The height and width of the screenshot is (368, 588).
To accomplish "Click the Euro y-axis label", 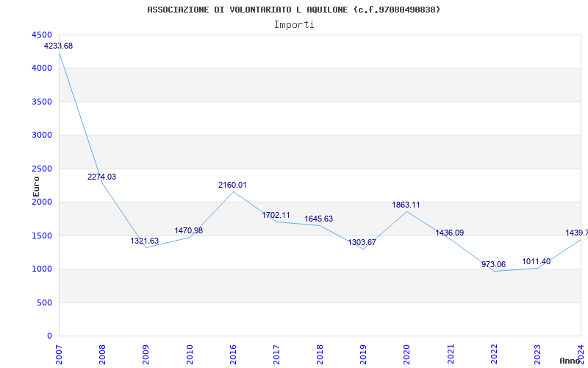I will 36,185.
